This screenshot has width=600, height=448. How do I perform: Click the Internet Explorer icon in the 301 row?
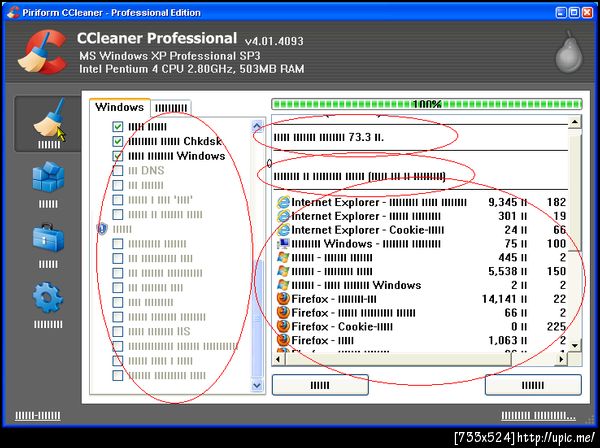(x=283, y=216)
